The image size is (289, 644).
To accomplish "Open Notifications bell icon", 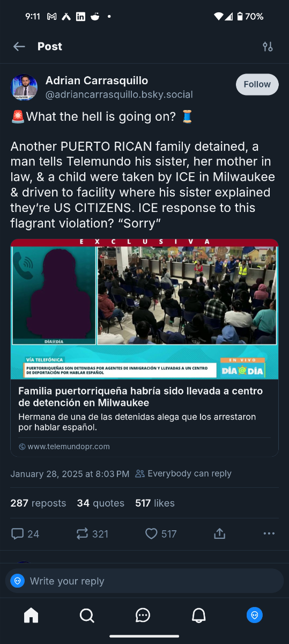I will coord(199,615).
